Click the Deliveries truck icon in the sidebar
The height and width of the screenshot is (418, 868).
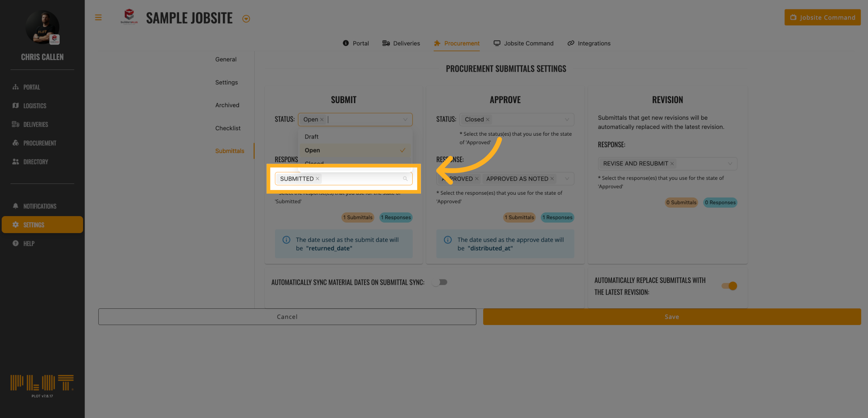[x=16, y=124]
